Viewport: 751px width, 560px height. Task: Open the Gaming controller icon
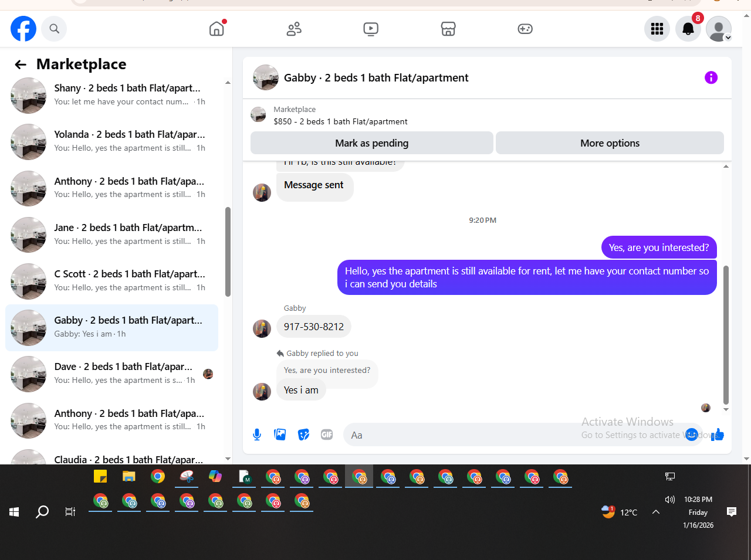tap(525, 28)
